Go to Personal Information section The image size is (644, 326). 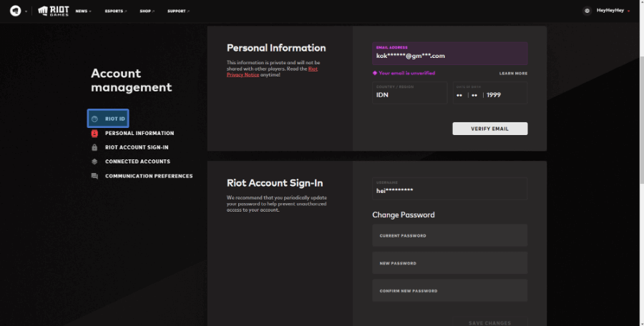pos(140,133)
